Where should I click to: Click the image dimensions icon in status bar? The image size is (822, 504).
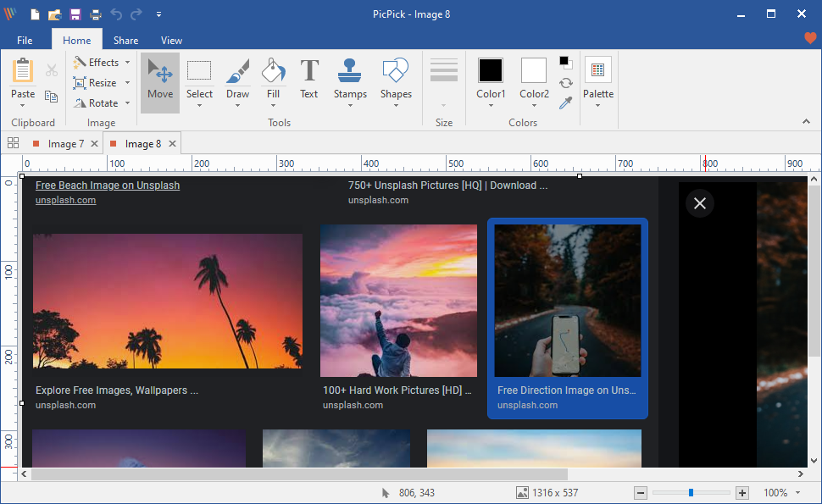(522, 492)
